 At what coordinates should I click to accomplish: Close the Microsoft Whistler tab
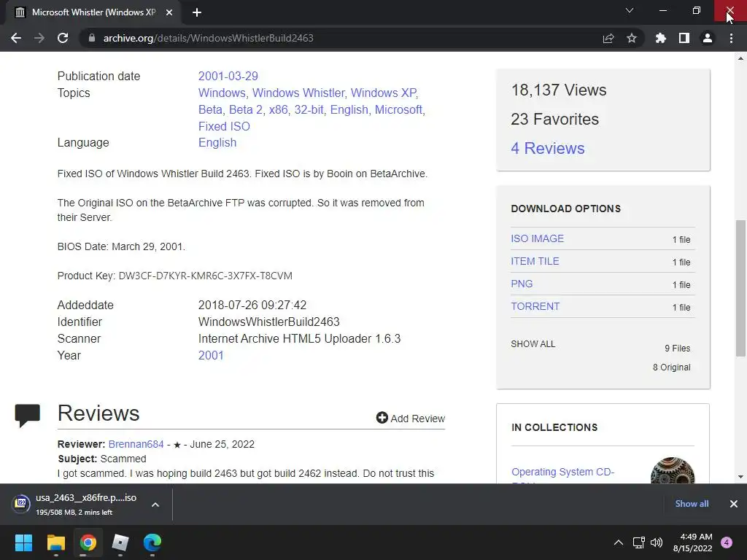tap(169, 12)
